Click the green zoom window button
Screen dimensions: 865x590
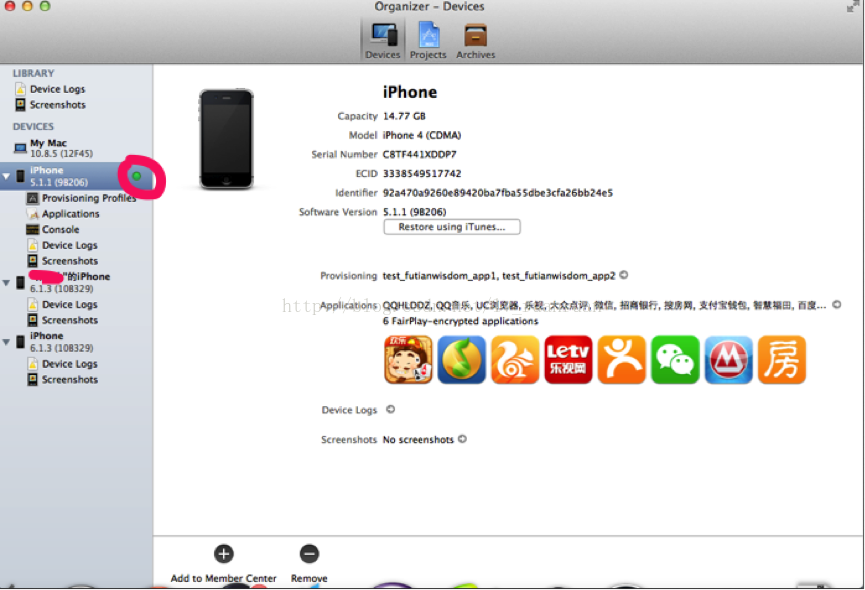coord(45,6)
